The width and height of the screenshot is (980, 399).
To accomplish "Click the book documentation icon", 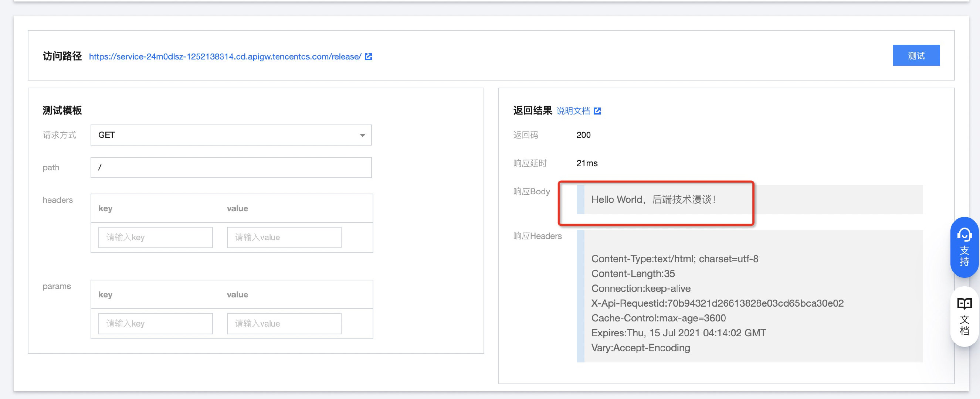I will click(964, 304).
